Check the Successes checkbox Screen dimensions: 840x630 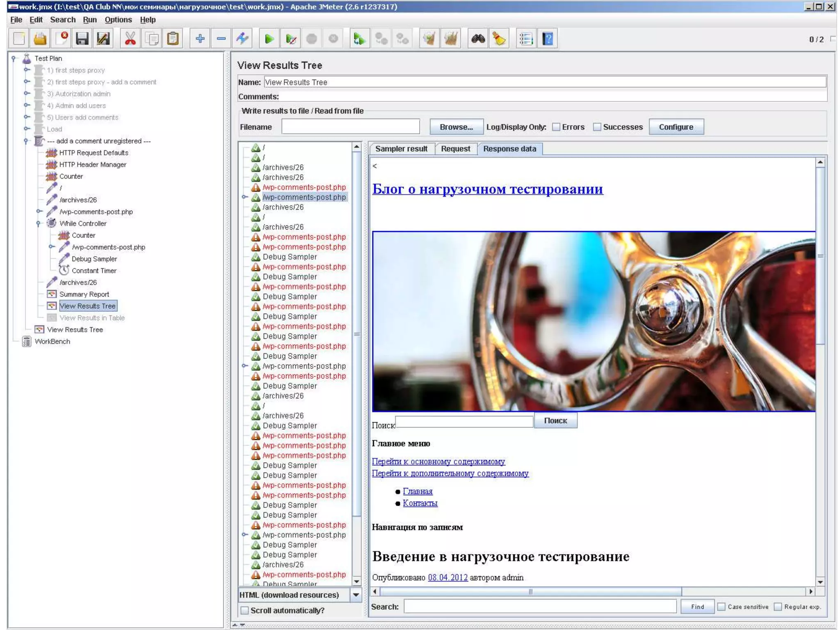point(597,127)
